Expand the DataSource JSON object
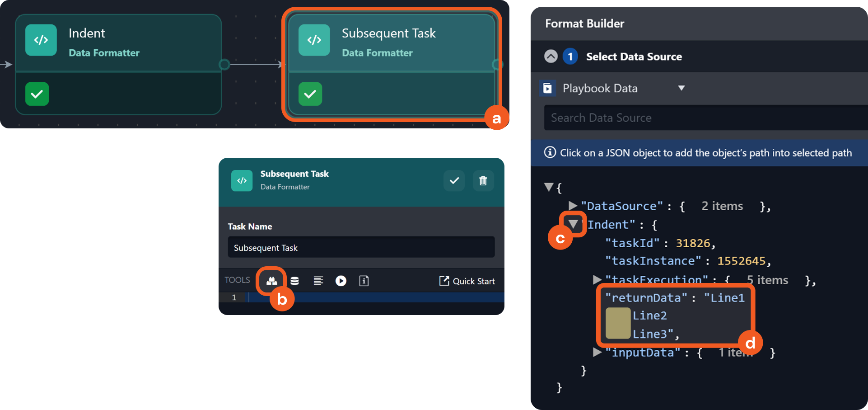The height and width of the screenshot is (410, 868). tap(573, 206)
